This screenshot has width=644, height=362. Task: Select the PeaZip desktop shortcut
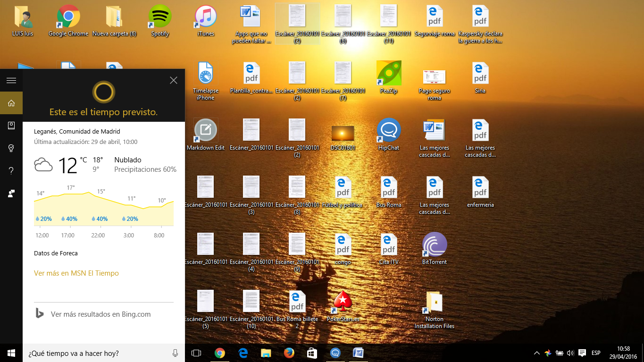(389, 77)
